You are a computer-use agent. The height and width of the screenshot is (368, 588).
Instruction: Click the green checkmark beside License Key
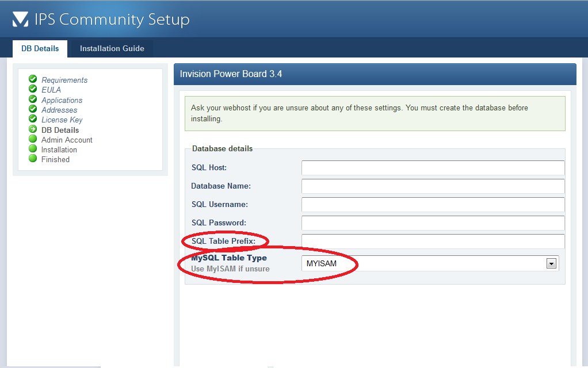[x=33, y=118]
